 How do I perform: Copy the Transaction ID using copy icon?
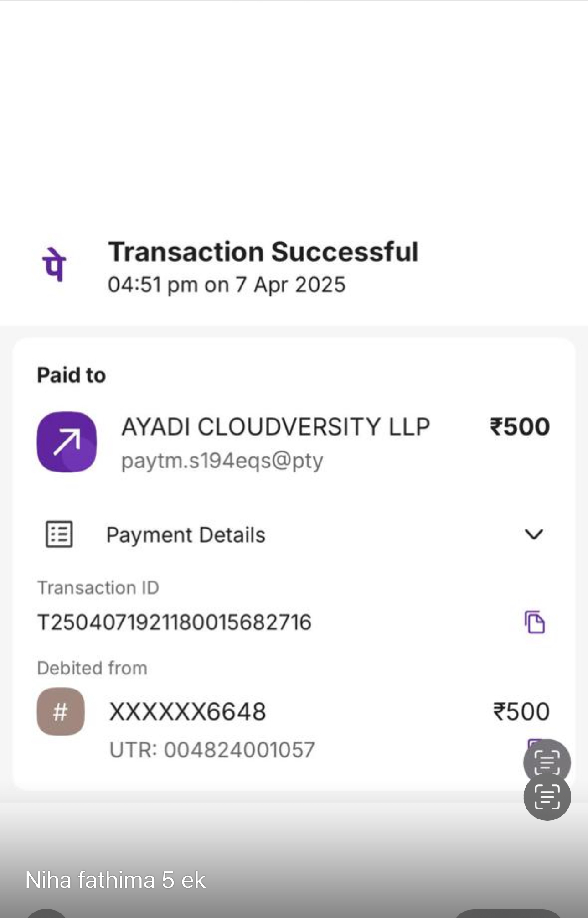pyautogui.click(x=534, y=622)
